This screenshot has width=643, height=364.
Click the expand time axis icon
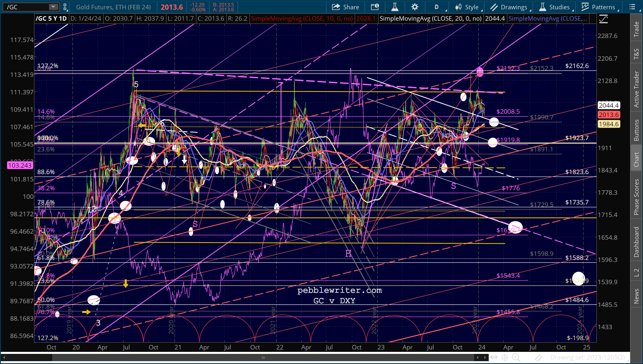(494, 358)
